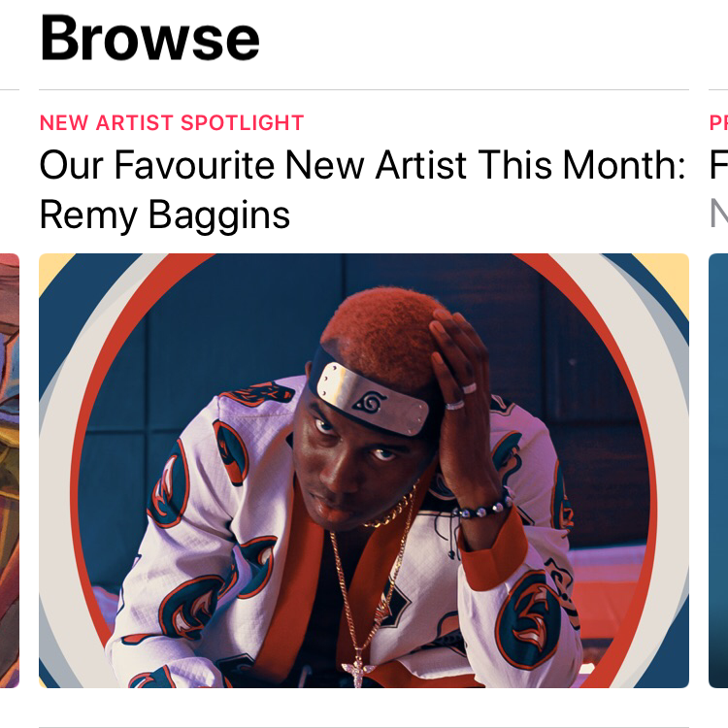The height and width of the screenshot is (728, 728).
Task: Open the partially visible colorful card on left
Action: 10,471
